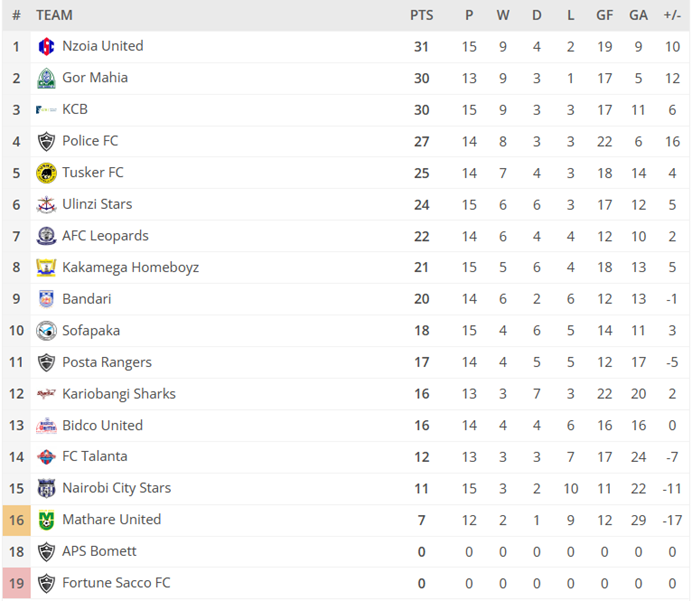Click the pink position 19 marker
The height and width of the screenshot is (601, 692).
16,583
